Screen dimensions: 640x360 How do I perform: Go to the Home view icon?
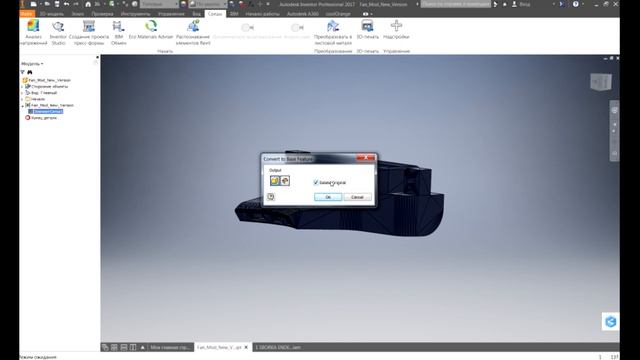pos(88,4)
